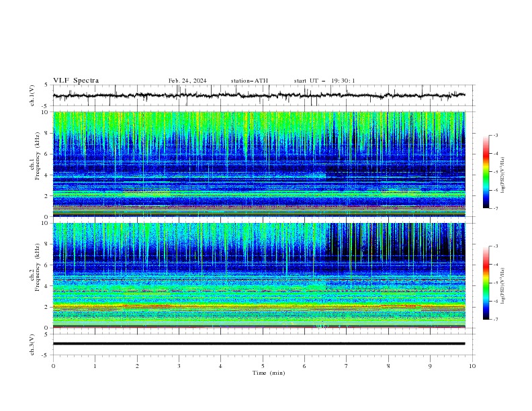
Task: Click the lower log(PSD) color scale bar
Action: pos(486,283)
